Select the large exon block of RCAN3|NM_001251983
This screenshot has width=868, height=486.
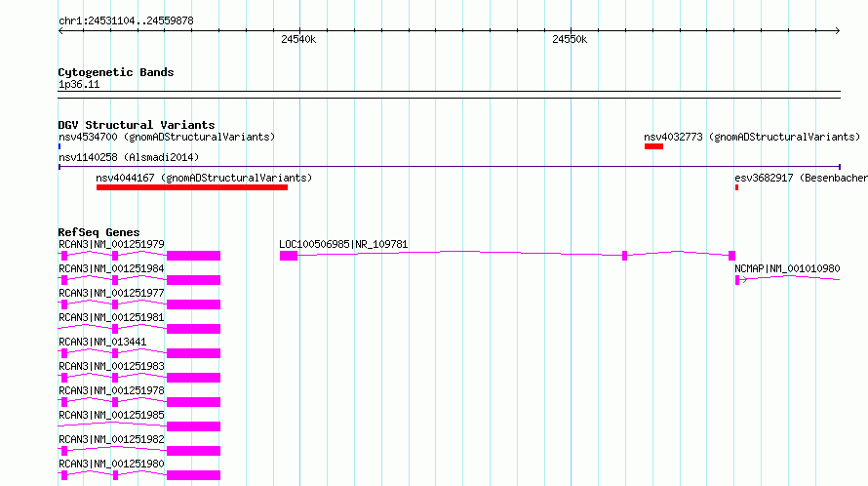click(194, 378)
